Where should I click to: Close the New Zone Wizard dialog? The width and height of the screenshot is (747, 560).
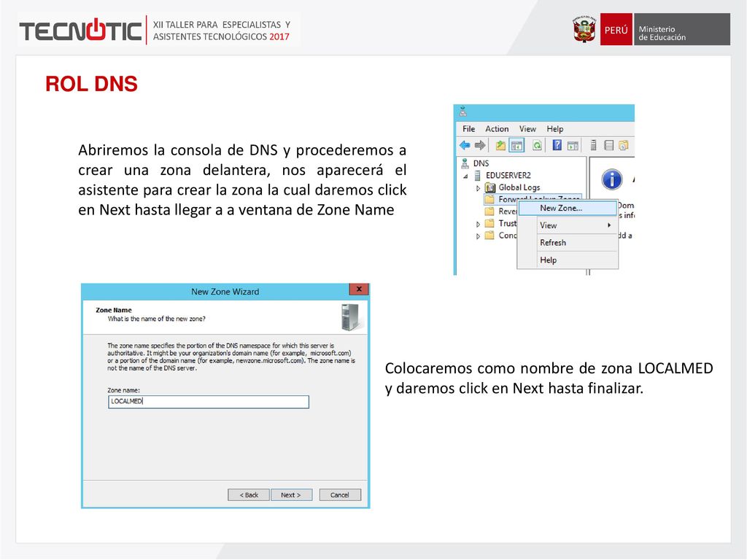coord(359,289)
